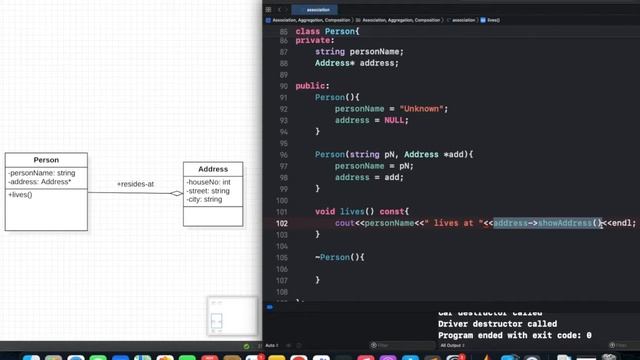Click the string personName; declaration
Image resolution: width=640 pixels, height=360 pixels.
click(359, 52)
